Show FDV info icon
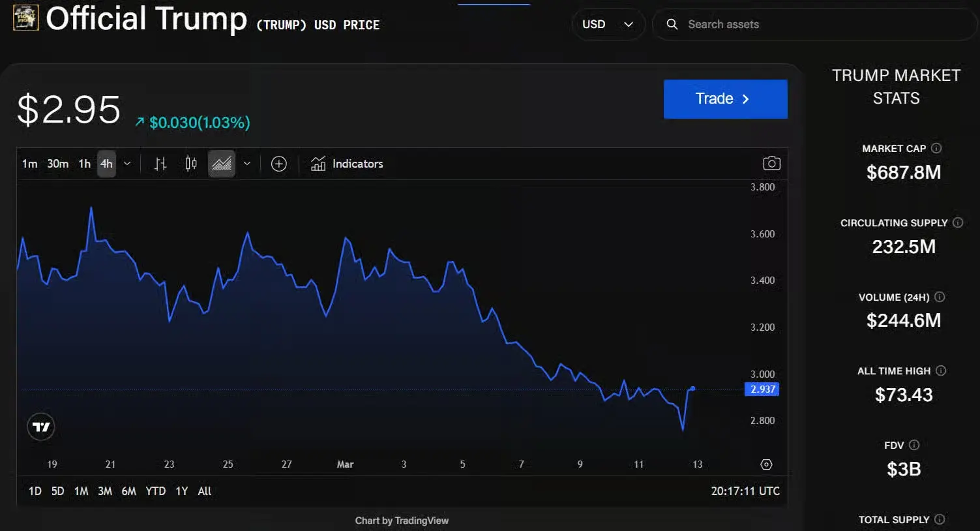This screenshot has height=531, width=980. coord(914,445)
